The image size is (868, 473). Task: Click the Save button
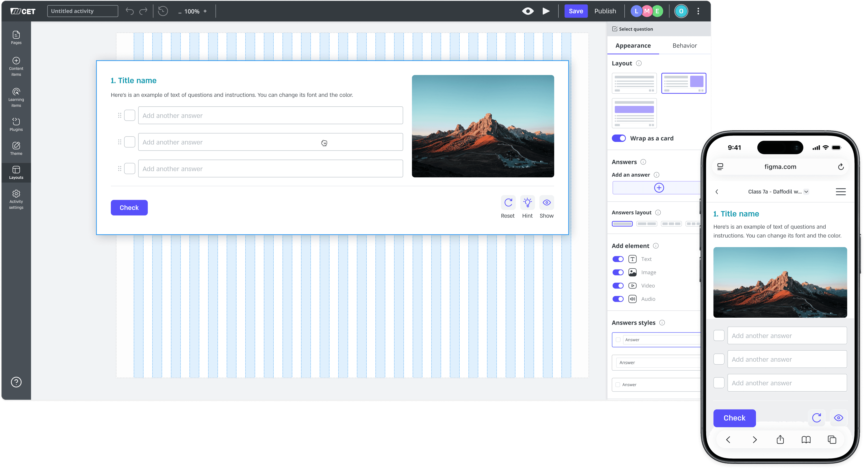[576, 11]
